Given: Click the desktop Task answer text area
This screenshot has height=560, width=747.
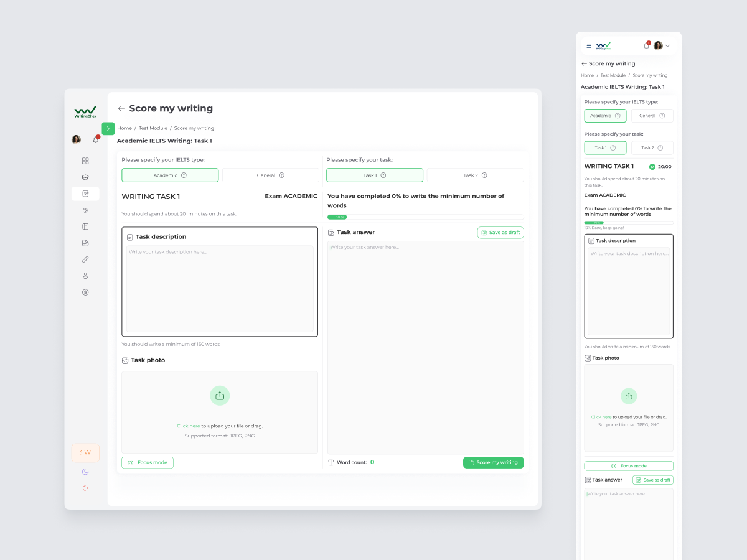Looking at the screenshot, I should pos(426,348).
